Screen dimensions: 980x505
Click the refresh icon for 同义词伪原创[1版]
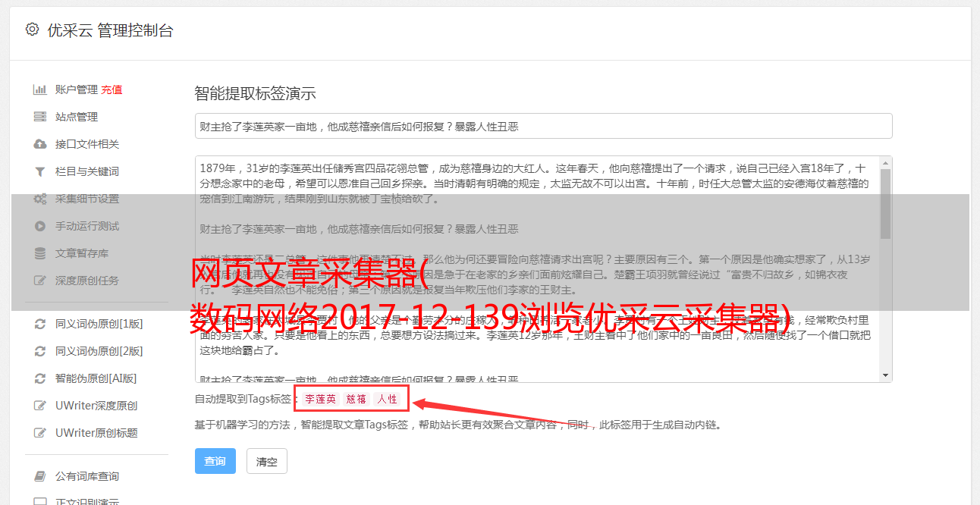tap(40, 324)
